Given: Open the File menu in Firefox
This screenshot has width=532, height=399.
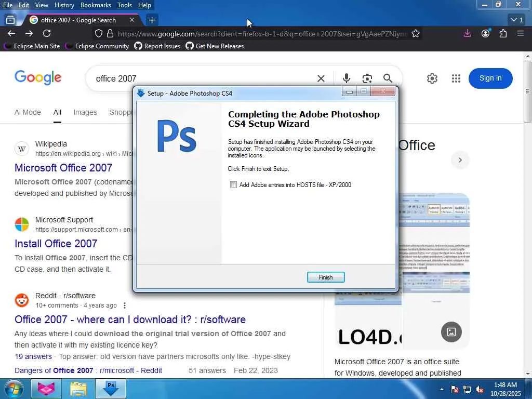Looking at the screenshot, I should pos(8,5).
